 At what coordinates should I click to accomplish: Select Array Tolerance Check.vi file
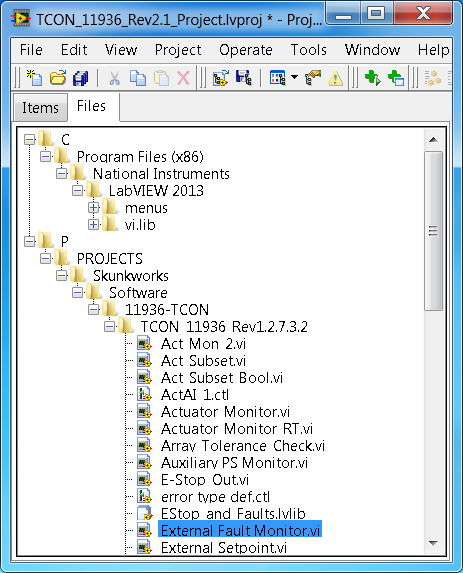[x=243, y=446]
